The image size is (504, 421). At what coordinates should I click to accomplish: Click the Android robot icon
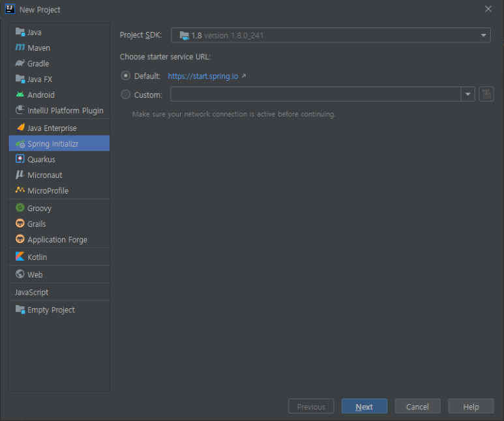click(20, 94)
